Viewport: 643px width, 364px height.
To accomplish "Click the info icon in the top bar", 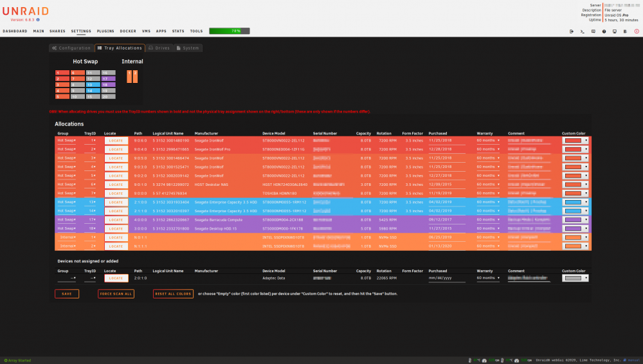I will coord(604,31).
